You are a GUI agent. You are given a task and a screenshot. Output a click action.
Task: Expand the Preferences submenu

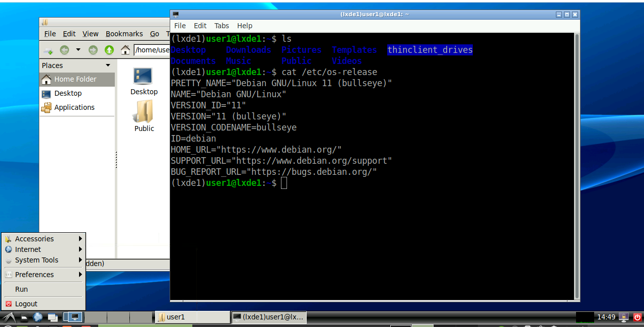tap(44, 275)
